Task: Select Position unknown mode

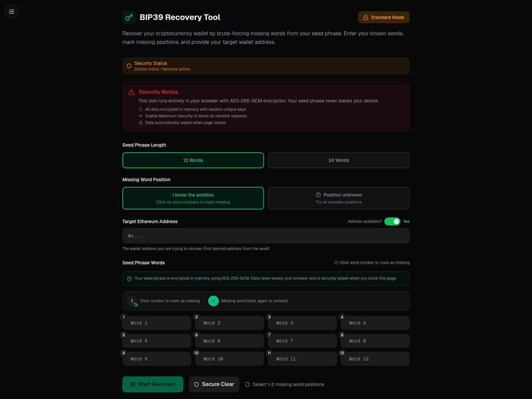Action: click(x=338, y=198)
